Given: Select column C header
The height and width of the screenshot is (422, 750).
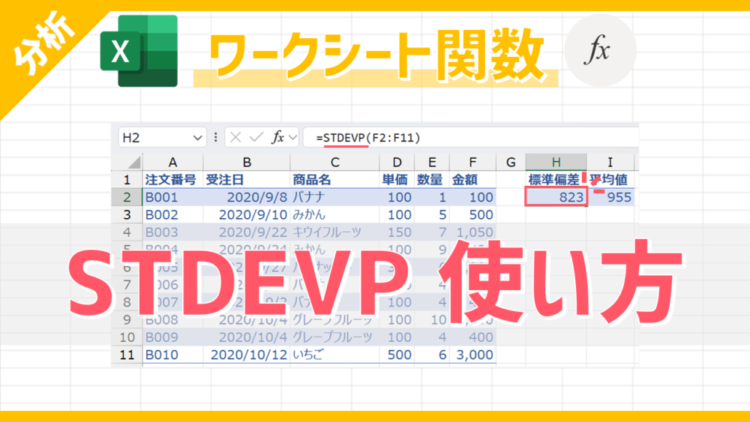Looking at the screenshot, I should [335, 162].
